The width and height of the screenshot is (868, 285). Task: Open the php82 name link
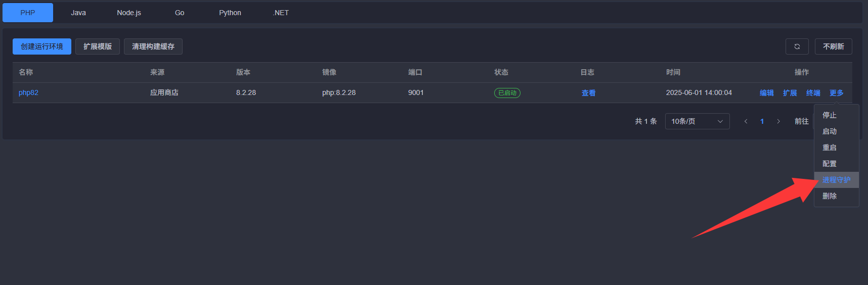tap(28, 93)
